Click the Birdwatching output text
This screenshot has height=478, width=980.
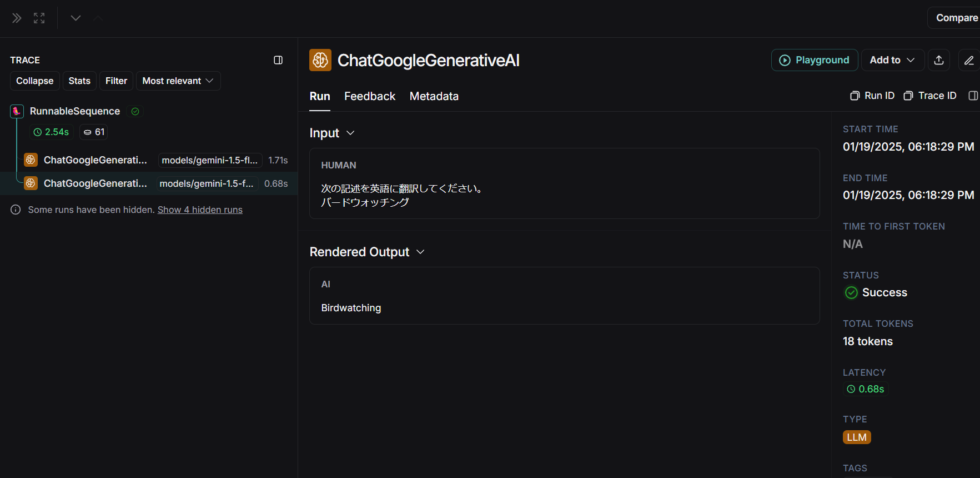click(351, 308)
